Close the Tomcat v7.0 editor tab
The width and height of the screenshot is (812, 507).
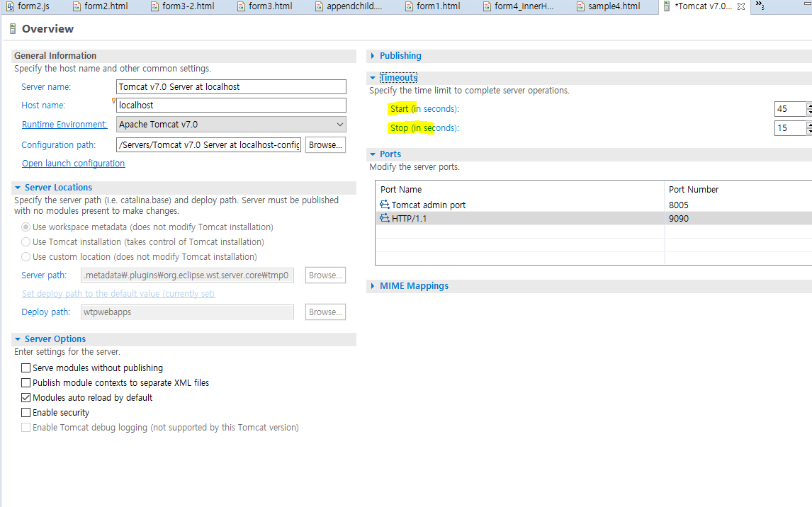(741, 6)
